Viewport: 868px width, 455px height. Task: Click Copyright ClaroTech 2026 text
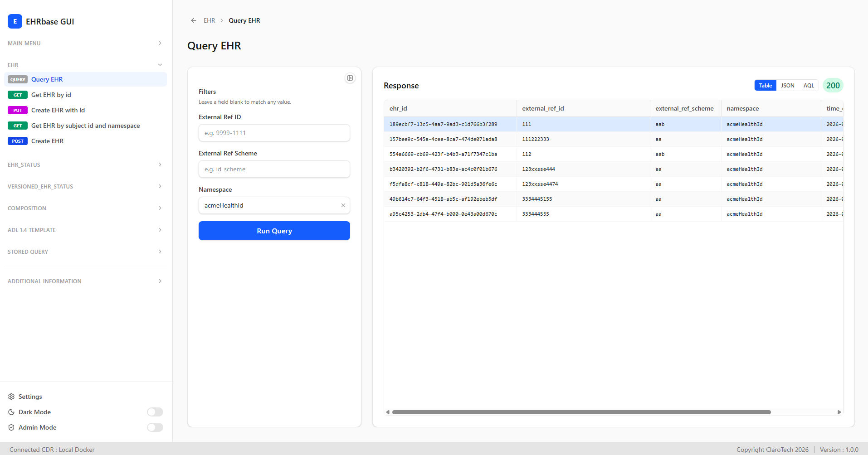pos(772,450)
